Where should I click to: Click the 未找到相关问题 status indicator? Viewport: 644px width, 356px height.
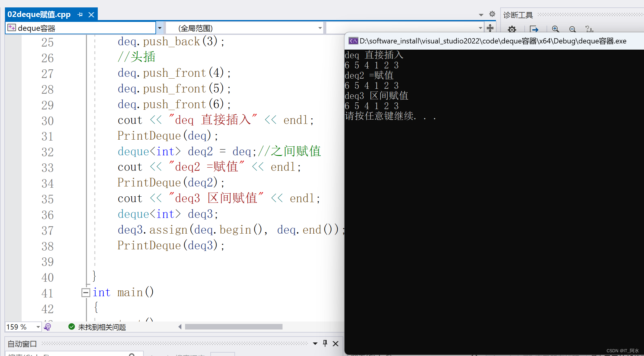97,327
